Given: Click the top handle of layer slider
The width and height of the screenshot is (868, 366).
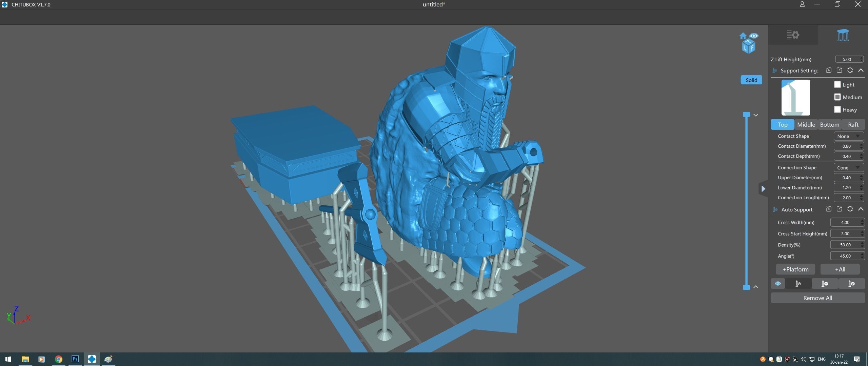Looking at the screenshot, I should pyautogui.click(x=746, y=115).
